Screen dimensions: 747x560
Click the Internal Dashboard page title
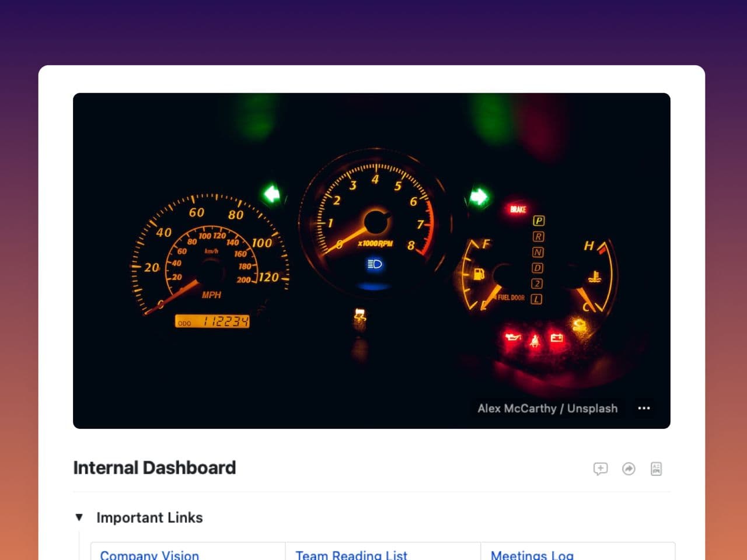click(x=155, y=468)
